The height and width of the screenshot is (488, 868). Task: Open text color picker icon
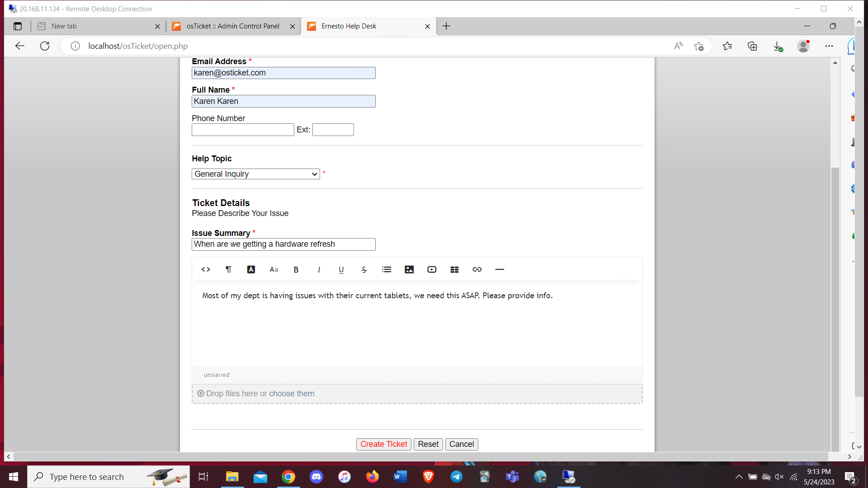tap(251, 269)
